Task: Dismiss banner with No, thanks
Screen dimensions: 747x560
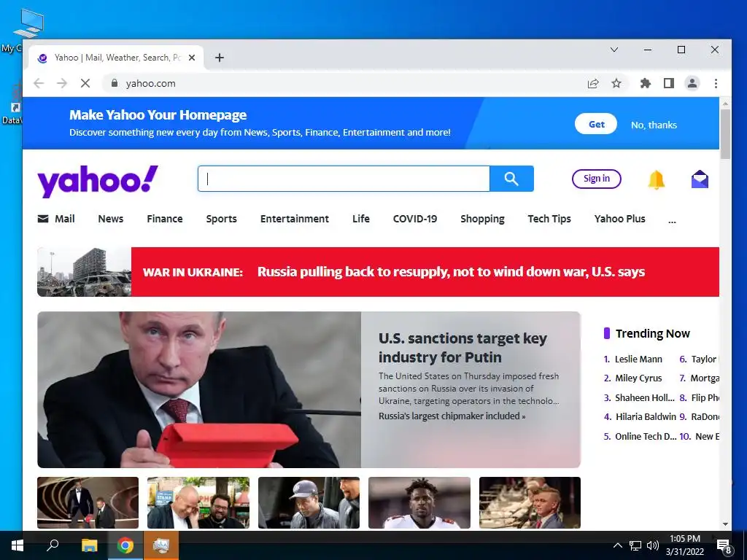Action: click(654, 125)
